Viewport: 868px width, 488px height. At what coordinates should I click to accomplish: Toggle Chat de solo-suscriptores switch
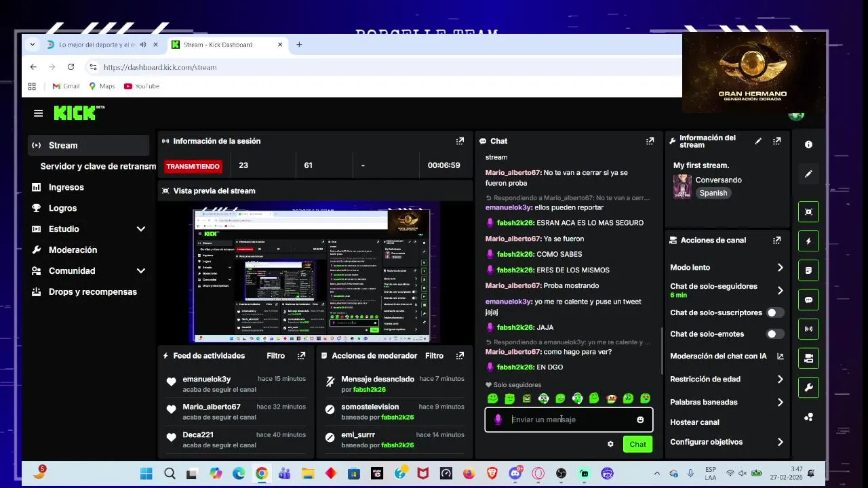click(775, 312)
